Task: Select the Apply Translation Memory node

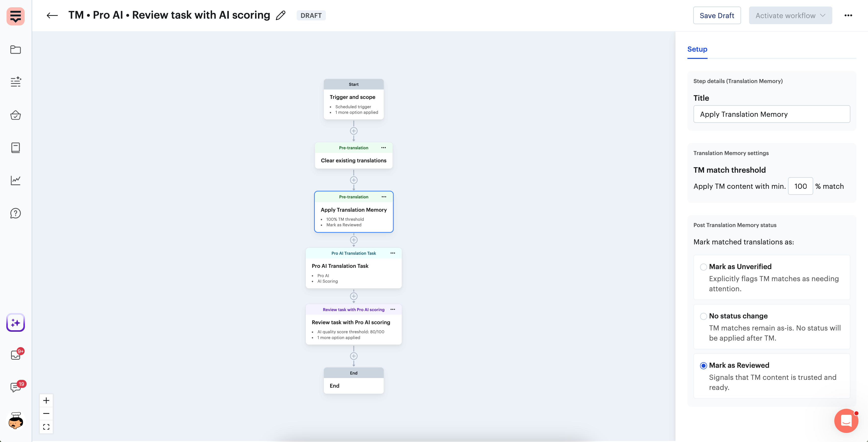Action: click(354, 212)
